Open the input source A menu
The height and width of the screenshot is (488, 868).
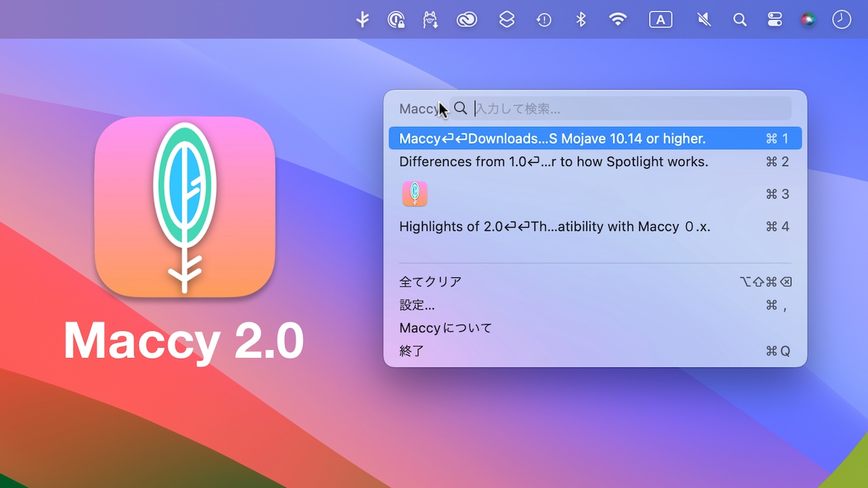660,20
